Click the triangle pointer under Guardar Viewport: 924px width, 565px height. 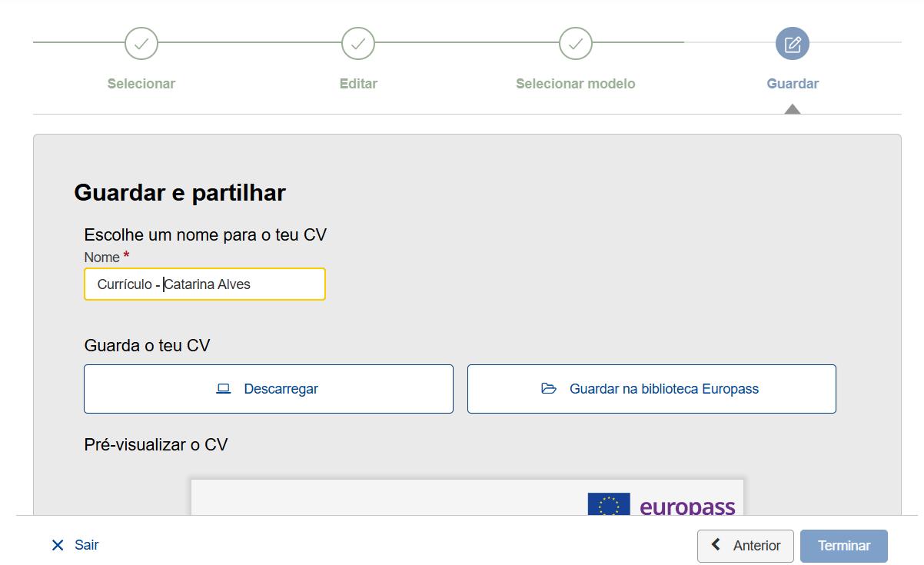point(793,109)
